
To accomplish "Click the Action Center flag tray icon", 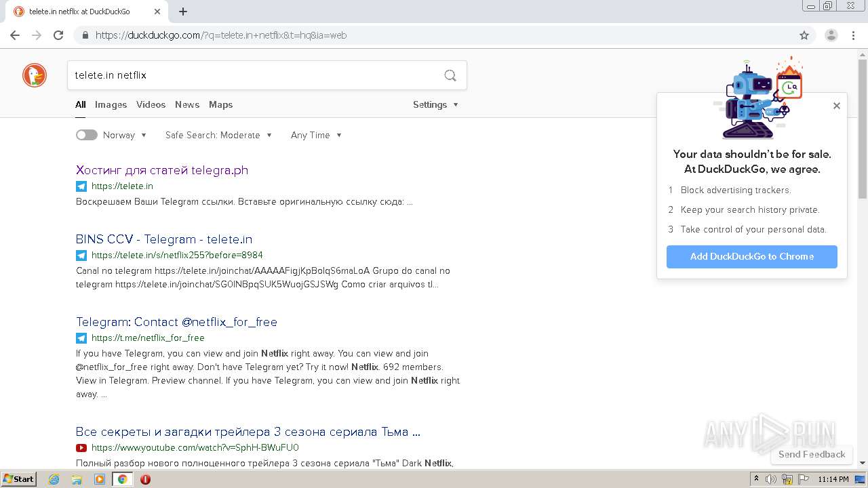I will pyautogui.click(x=804, y=479).
